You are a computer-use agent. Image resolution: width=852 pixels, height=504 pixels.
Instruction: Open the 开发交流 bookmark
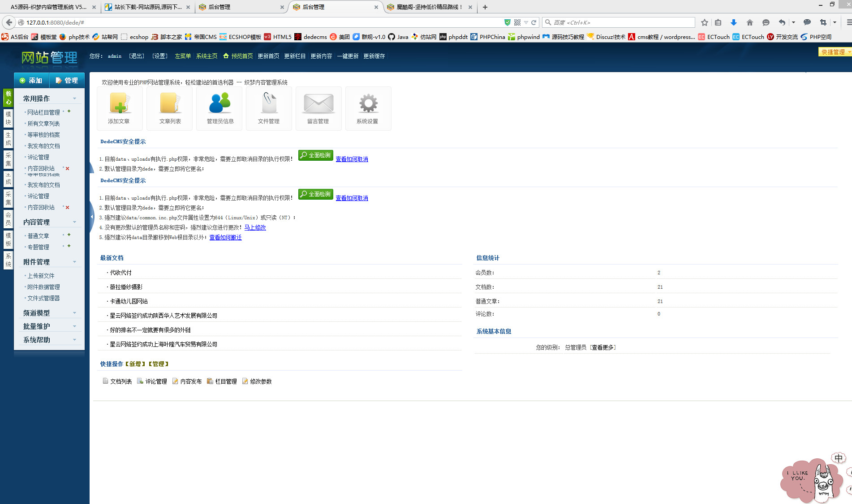(x=782, y=37)
